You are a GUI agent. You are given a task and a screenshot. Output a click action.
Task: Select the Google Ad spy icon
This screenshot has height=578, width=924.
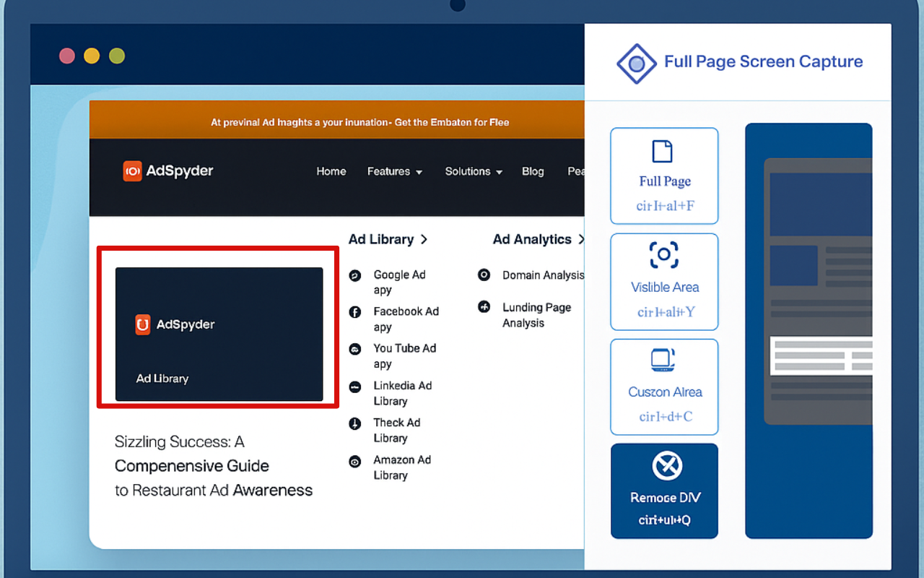tap(354, 275)
